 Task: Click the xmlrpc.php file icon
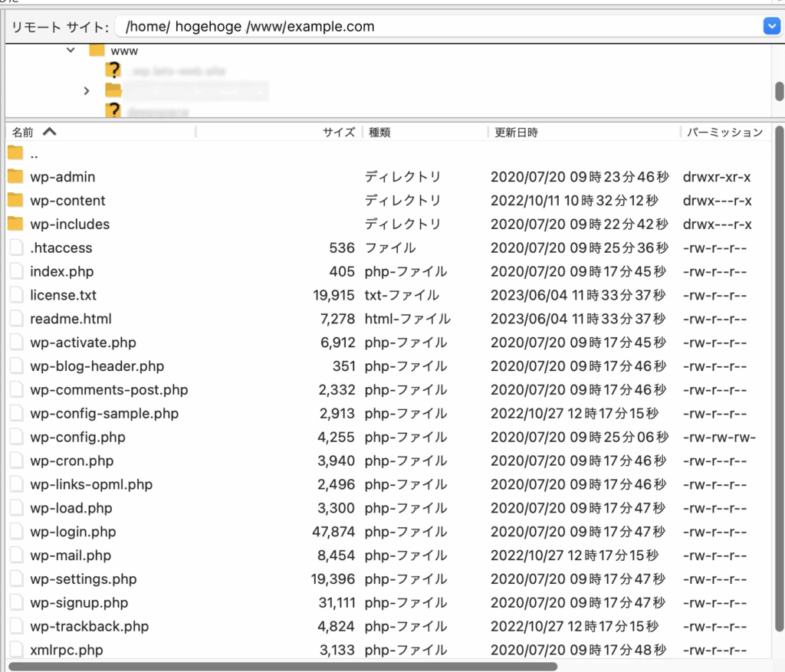[17, 650]
